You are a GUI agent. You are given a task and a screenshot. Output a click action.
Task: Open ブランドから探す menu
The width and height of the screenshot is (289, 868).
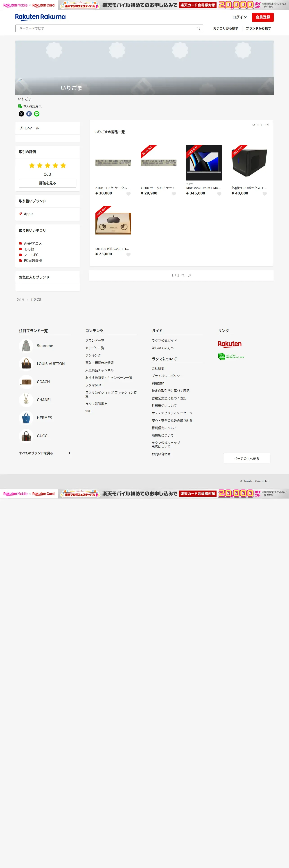(258, 28)
